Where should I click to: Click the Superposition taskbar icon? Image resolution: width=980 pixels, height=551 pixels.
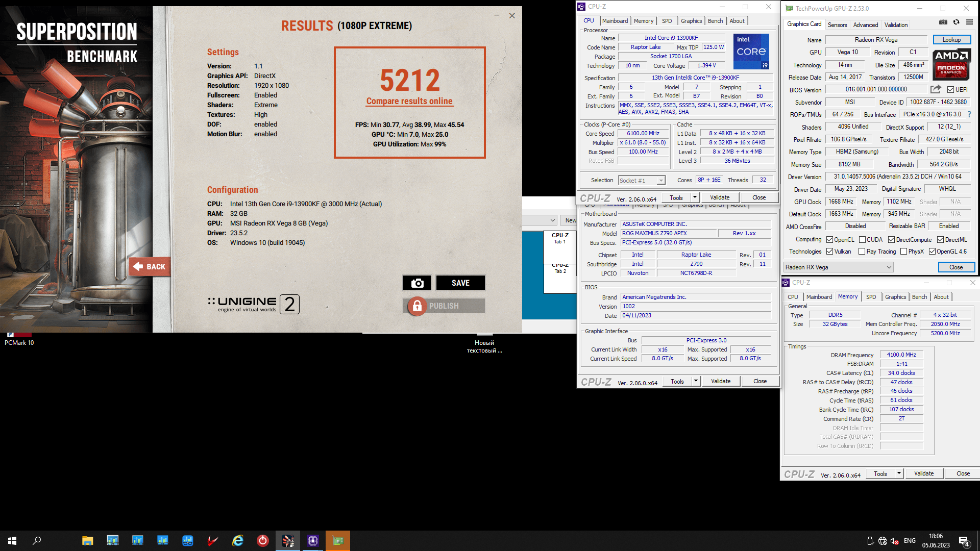pyautogui.click(x=288, y=541)
